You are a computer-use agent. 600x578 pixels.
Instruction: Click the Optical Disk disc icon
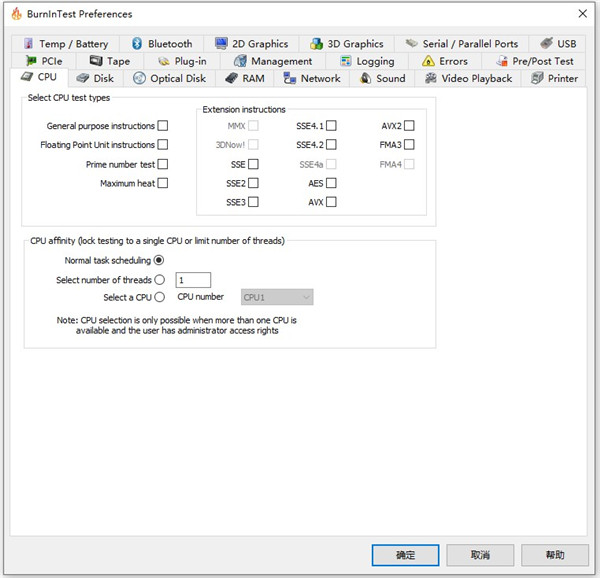point(139,78)
